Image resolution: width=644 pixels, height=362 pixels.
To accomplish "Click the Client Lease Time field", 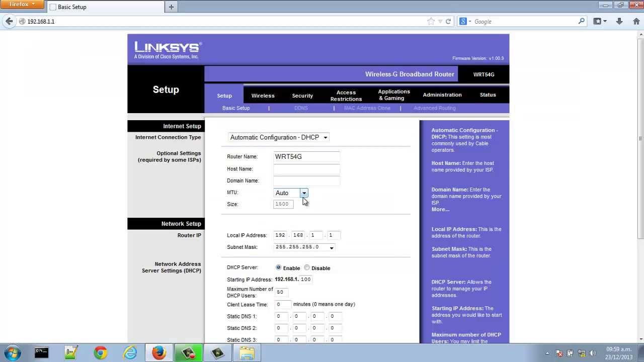I will coord(283,304).
